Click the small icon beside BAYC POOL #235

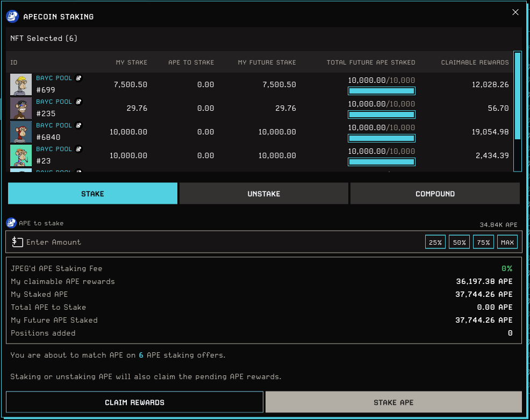point(78,102)
